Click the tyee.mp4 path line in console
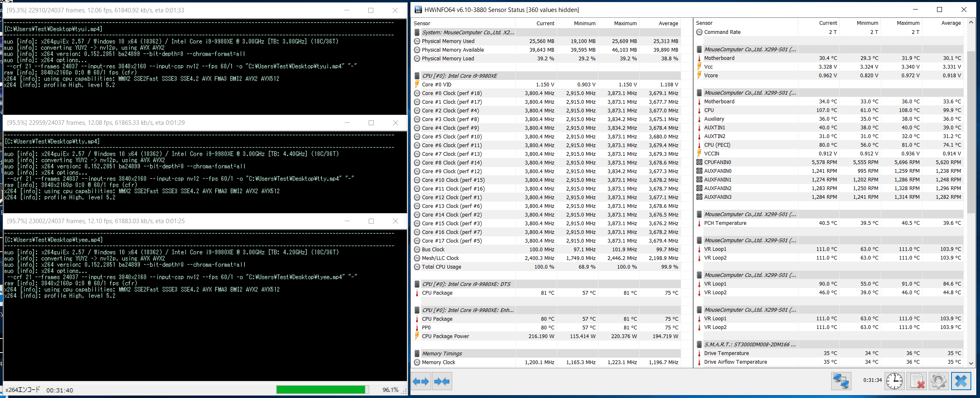The height and width of the screenshot is (398, 980). pos(54,240)
